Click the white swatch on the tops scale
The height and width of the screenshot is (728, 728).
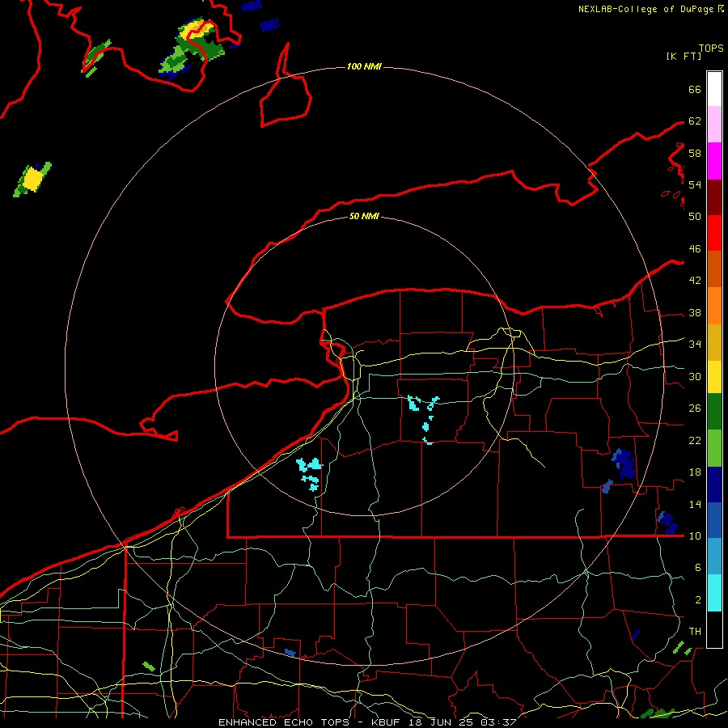coord(714,89)
